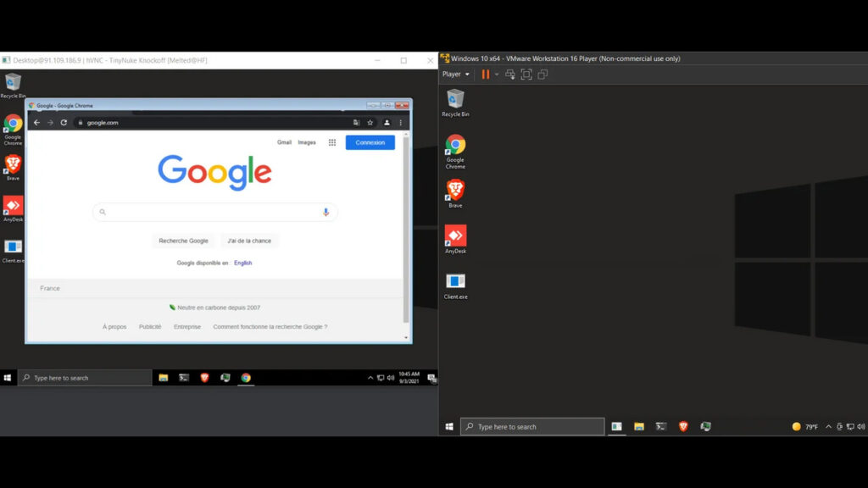Click J'ai de la chance button

249,241
